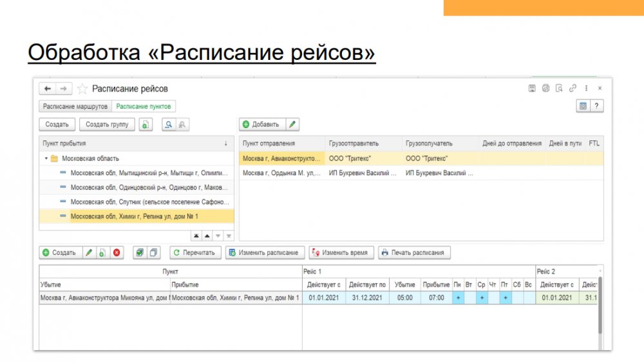644x363 pixels.
Task: Click red delete icon in lower toolbar
Action: [117, 253]
